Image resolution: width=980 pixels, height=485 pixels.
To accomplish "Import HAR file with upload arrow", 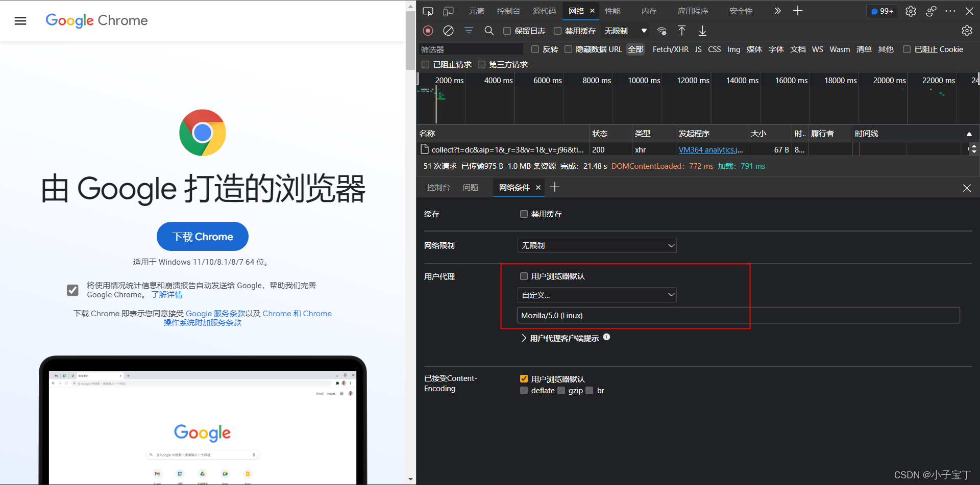I will tap(682, 31).
